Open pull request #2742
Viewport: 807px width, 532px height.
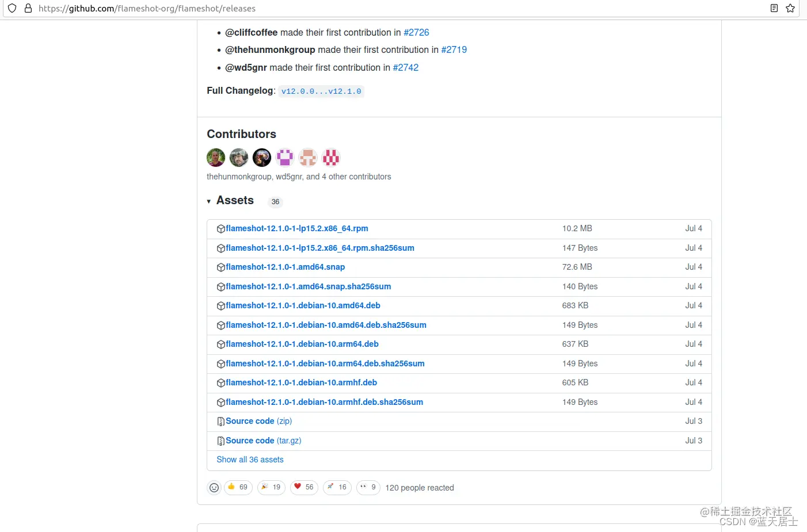pos(405,68)
